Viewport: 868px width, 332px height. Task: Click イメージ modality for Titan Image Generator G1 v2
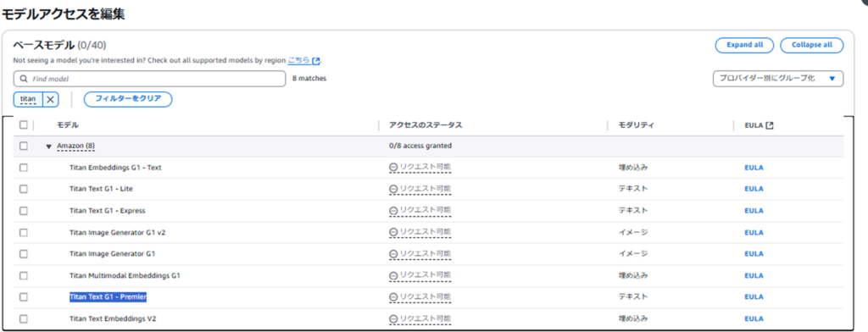point(633,232)
